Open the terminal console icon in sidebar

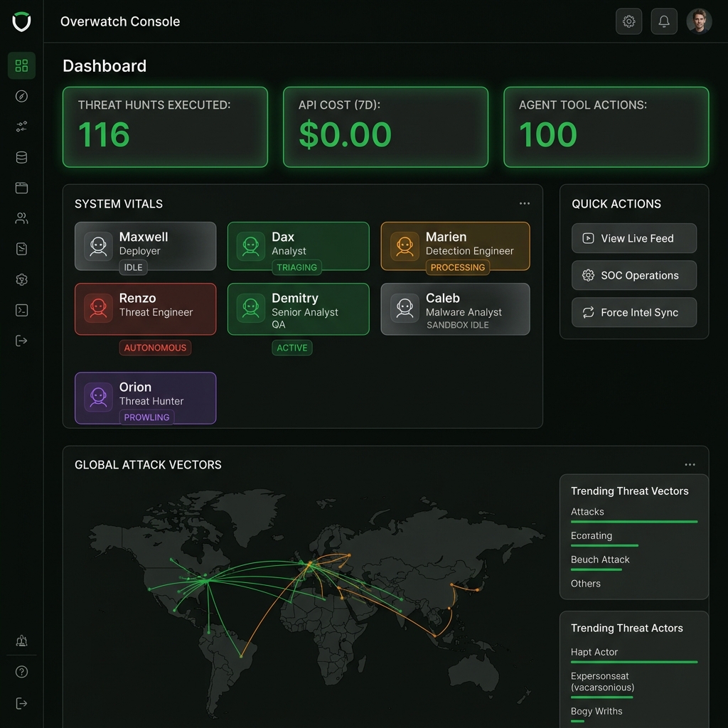pyautogui.click(x=21, y=310)
